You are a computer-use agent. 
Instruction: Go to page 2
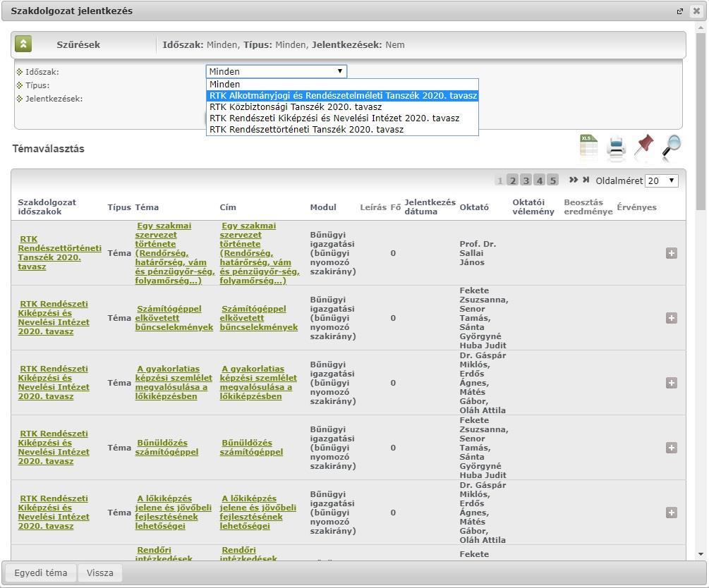513,180
